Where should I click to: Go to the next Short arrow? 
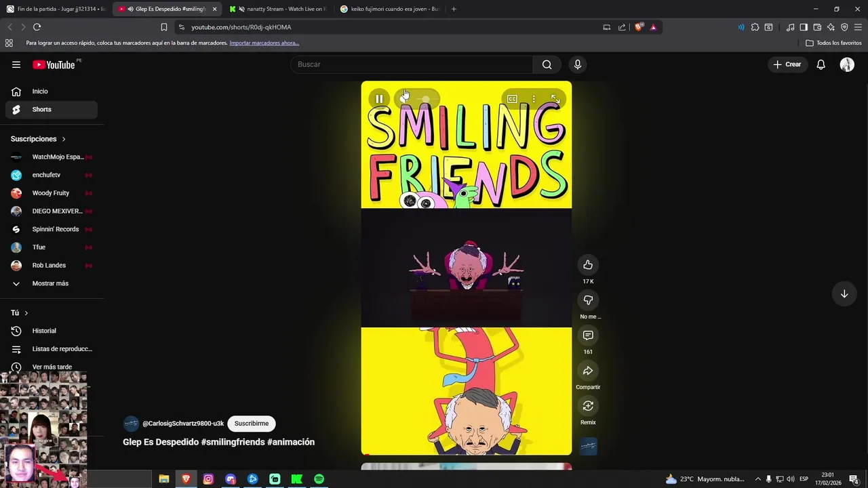844,293
